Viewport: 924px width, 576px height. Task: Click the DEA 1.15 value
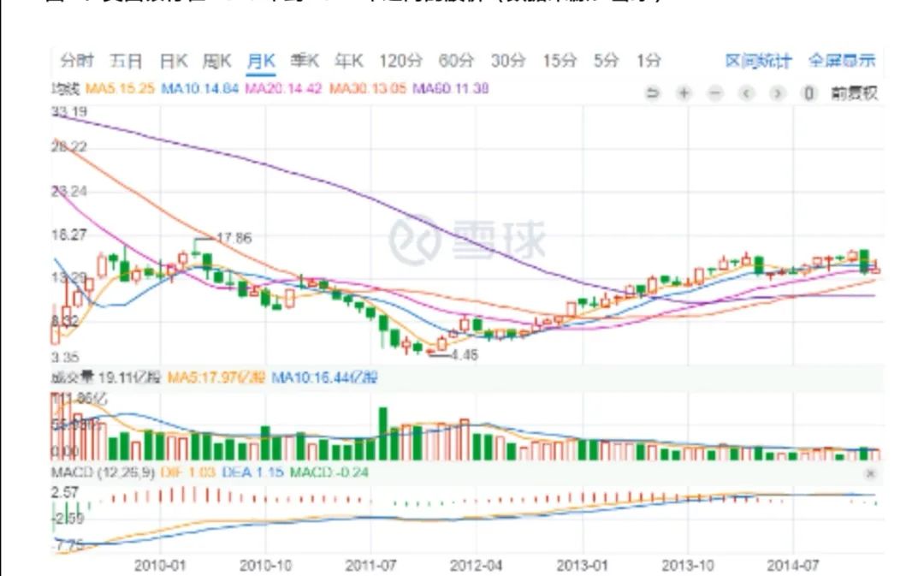252,472
